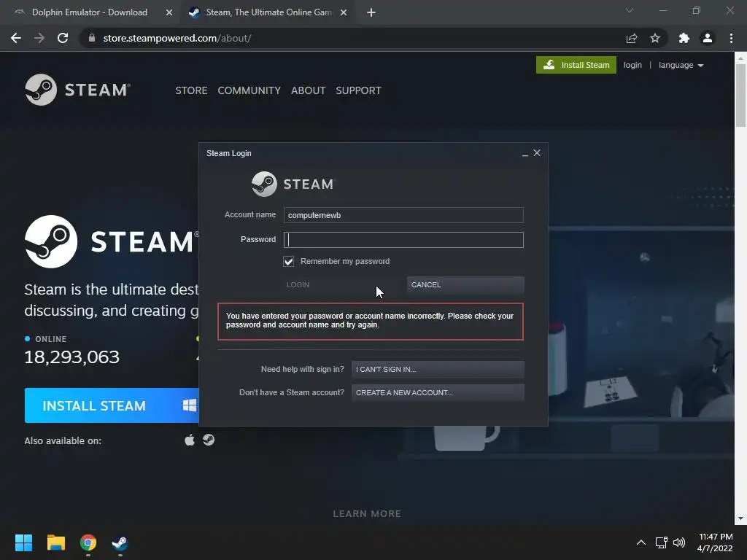Click the Steam logo in login dialog

click(293, 184)
